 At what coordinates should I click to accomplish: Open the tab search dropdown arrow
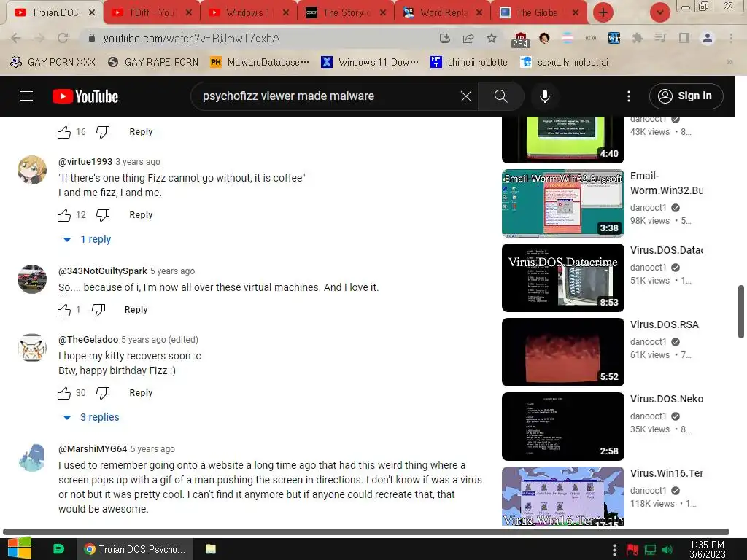click(x=659, y=12)
